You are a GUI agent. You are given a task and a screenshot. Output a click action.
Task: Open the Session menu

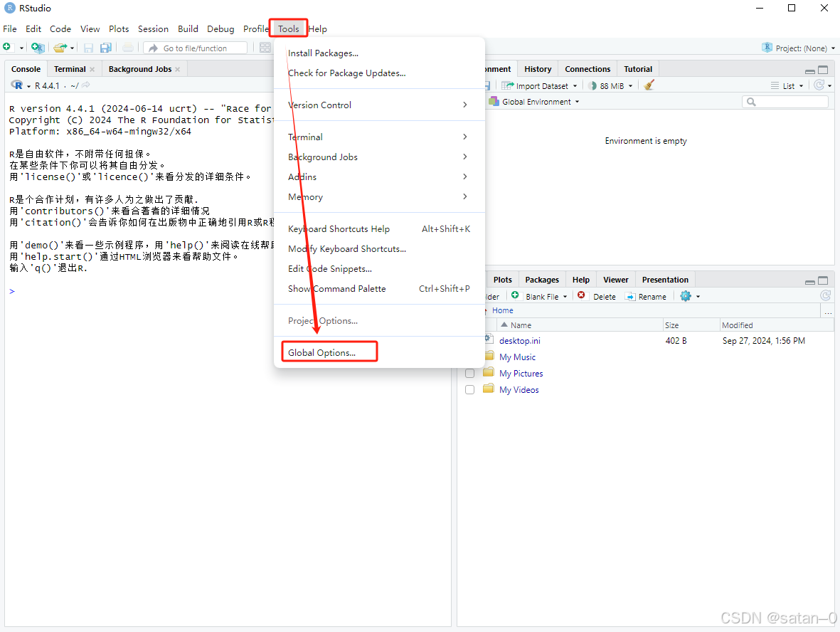coord(153,29)
